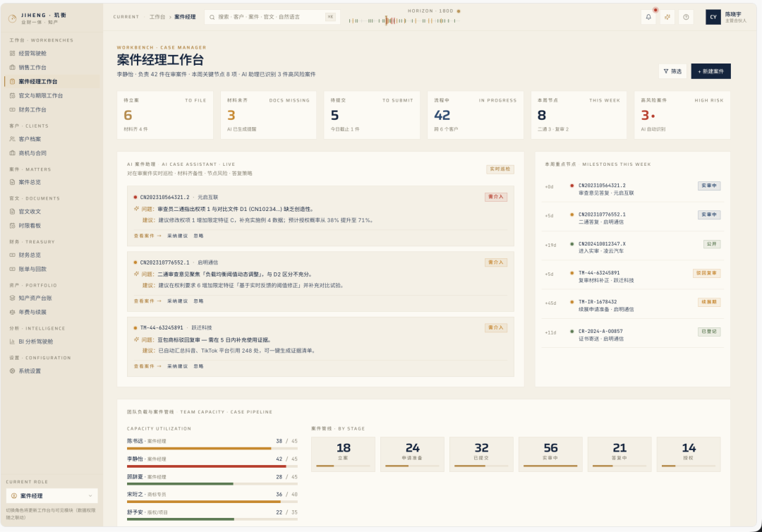The image size is (762, 532).
Task: Click the 官文与期限工作台 sidebar icon
Action: [12, 96]
